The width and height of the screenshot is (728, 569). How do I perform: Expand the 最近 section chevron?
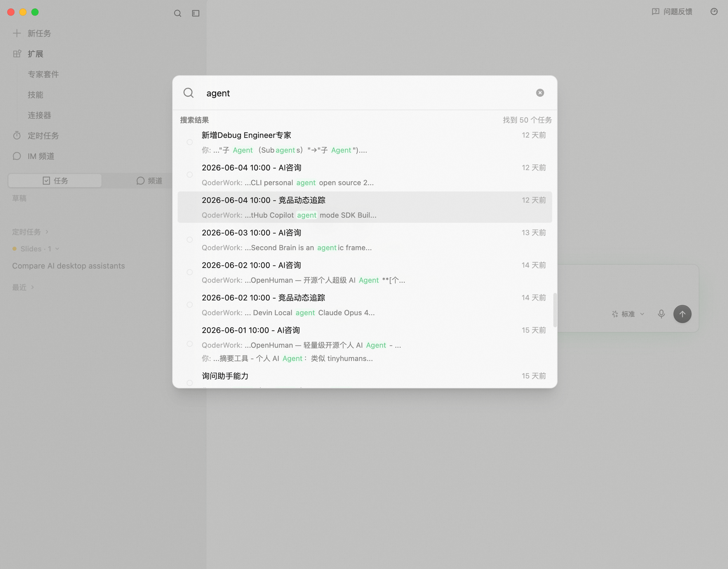33,288
